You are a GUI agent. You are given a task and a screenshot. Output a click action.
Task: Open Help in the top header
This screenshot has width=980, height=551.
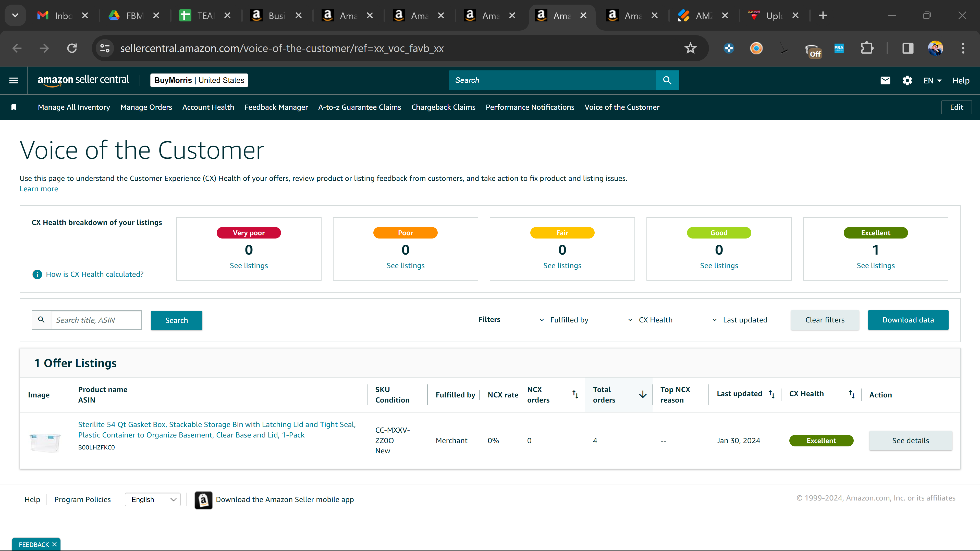tap(961, 81)
